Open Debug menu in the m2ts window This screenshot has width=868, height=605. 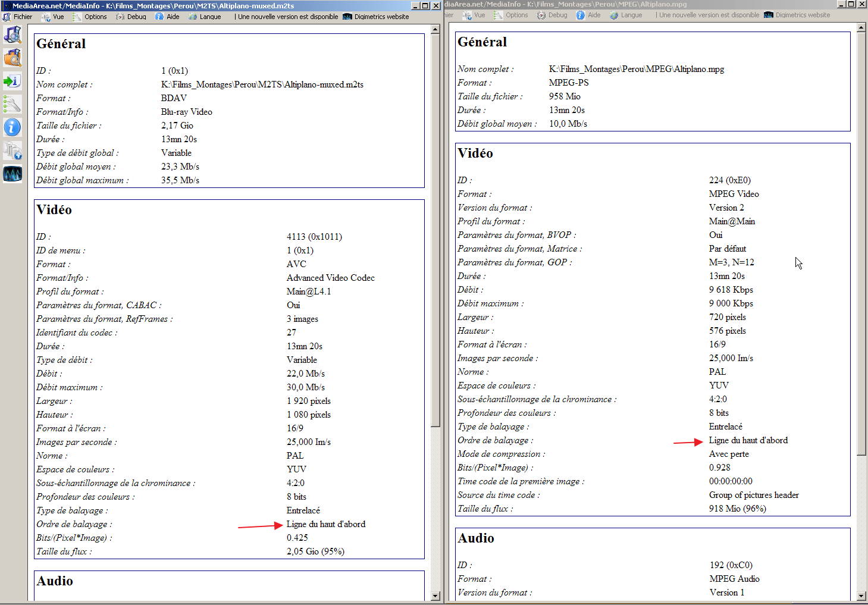click(x=136, y=17)
